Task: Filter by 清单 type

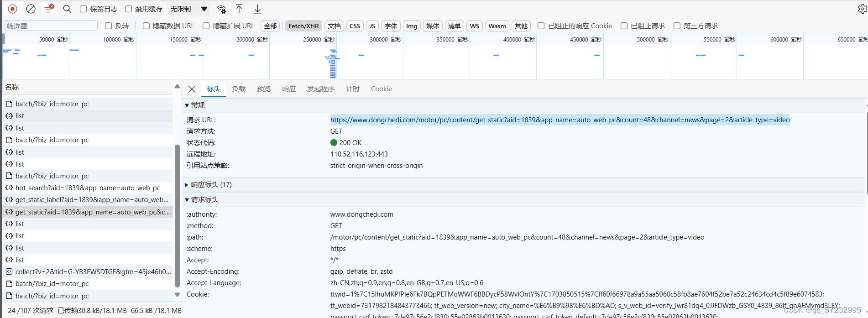Action: (455, 26)
